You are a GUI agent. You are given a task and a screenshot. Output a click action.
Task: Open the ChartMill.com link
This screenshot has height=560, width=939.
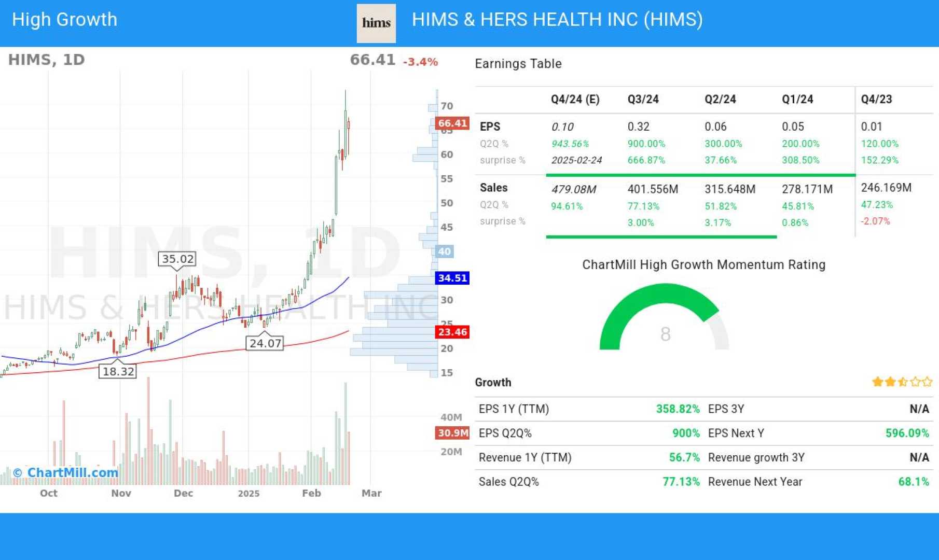(x=66, y=472)
